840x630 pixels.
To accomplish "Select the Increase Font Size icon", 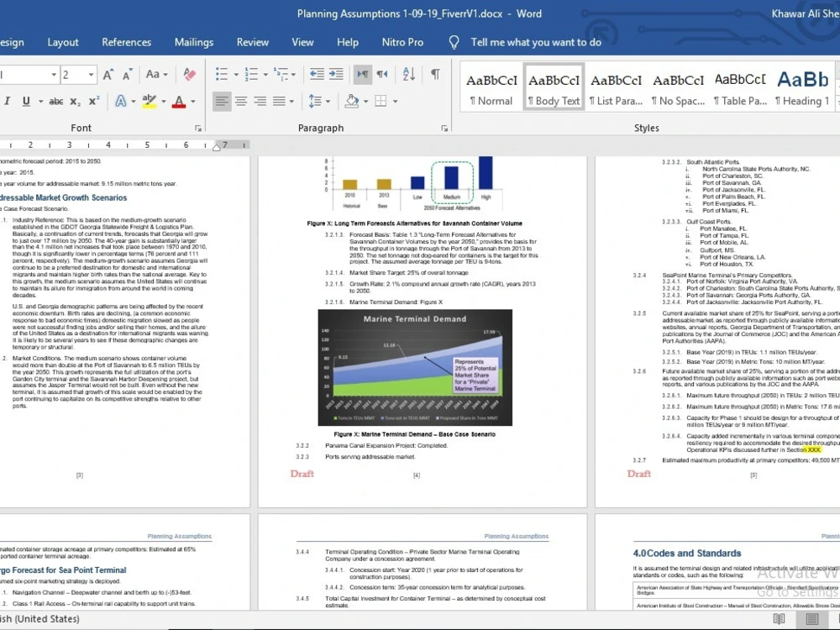I will tap(108, 74).
